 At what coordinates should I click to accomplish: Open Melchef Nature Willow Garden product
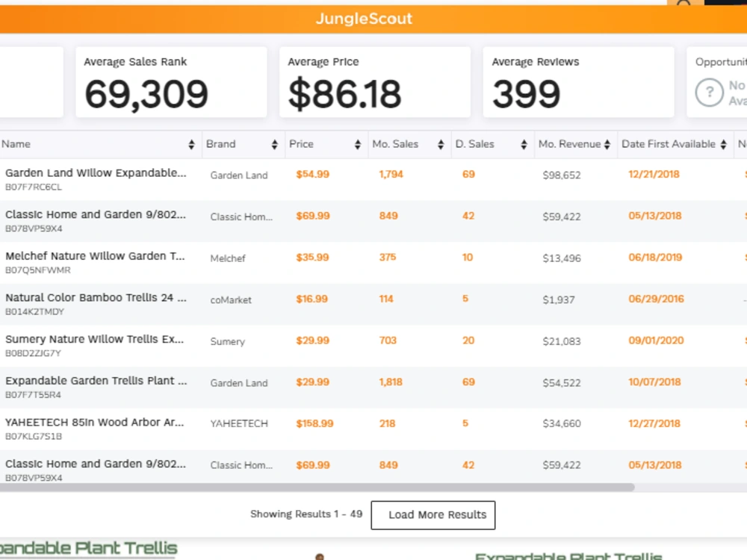pos(96,256)
